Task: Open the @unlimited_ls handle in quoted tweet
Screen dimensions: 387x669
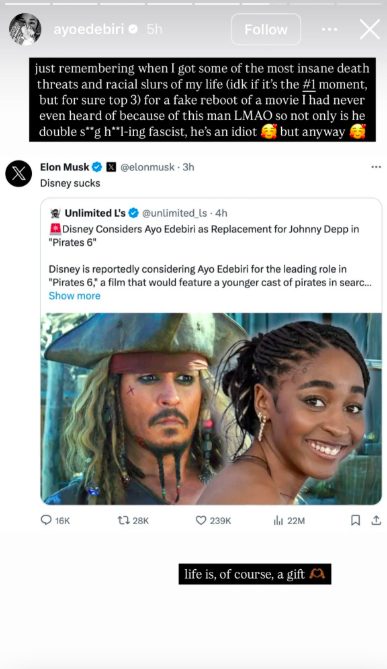Action: pos(174,213)
